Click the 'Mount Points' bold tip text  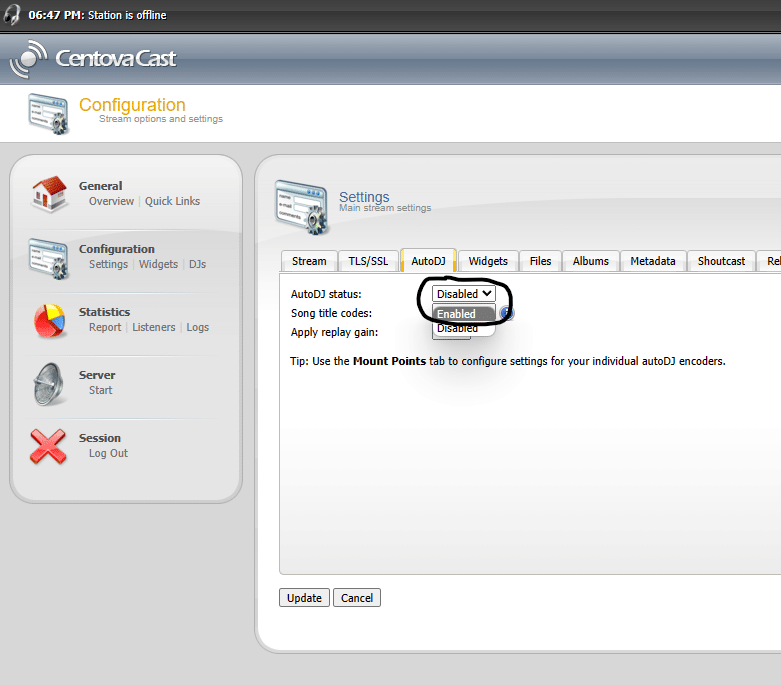tap(390, 361)
